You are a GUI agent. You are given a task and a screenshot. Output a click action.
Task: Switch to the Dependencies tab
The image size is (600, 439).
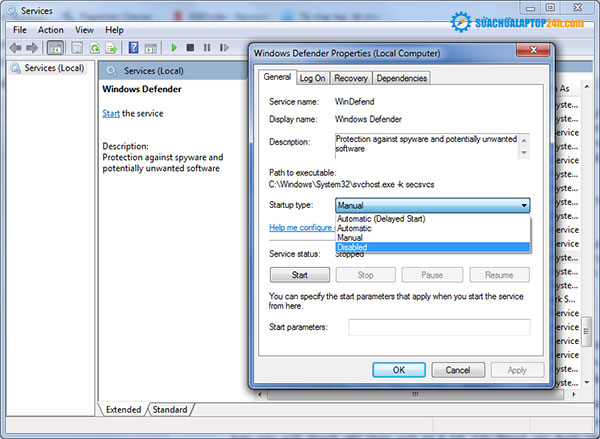coord(401,78)
